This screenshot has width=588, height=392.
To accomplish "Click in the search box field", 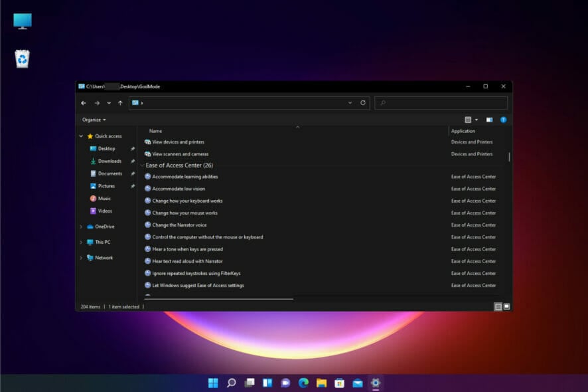I will (x=441, y=103).
